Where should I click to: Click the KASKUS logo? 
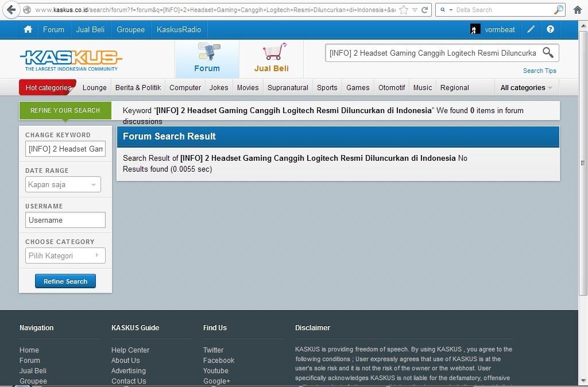click(71, 60)
